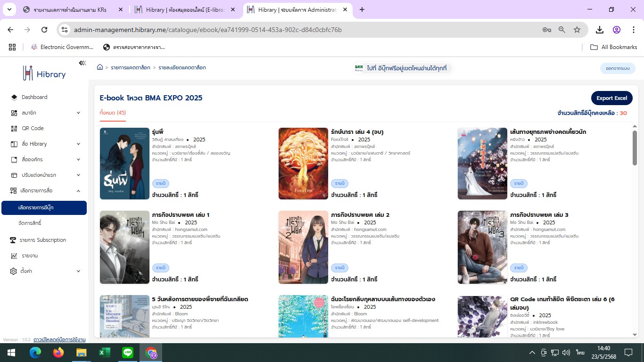Open the notification center icon in taskbar
The width and height of the screenshot is (644, 362).
point(628,353)
